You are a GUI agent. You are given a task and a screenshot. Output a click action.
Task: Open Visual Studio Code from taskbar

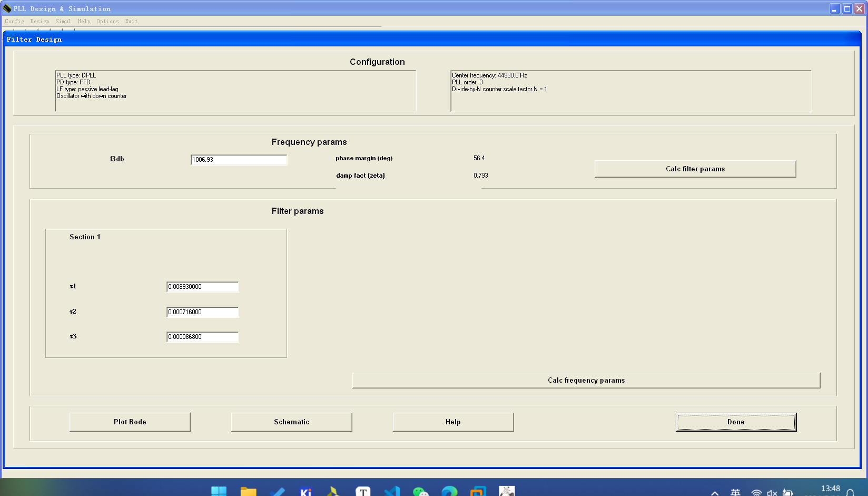(392, 491)
